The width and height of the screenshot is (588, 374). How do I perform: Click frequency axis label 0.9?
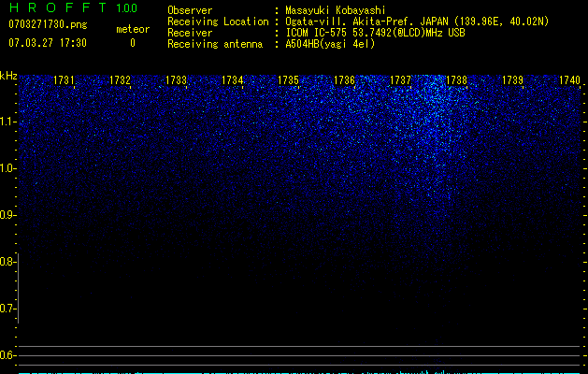[7, 215]
